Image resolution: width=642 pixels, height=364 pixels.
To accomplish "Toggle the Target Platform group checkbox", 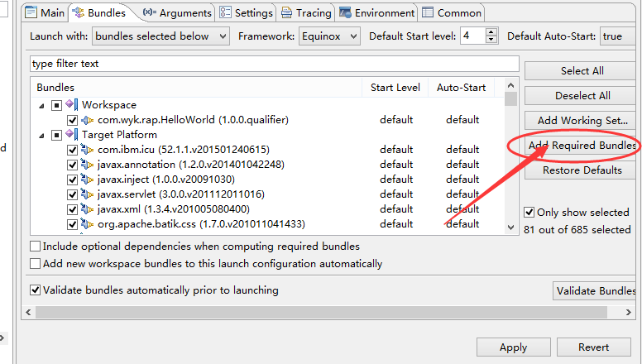I will (56, 135).
